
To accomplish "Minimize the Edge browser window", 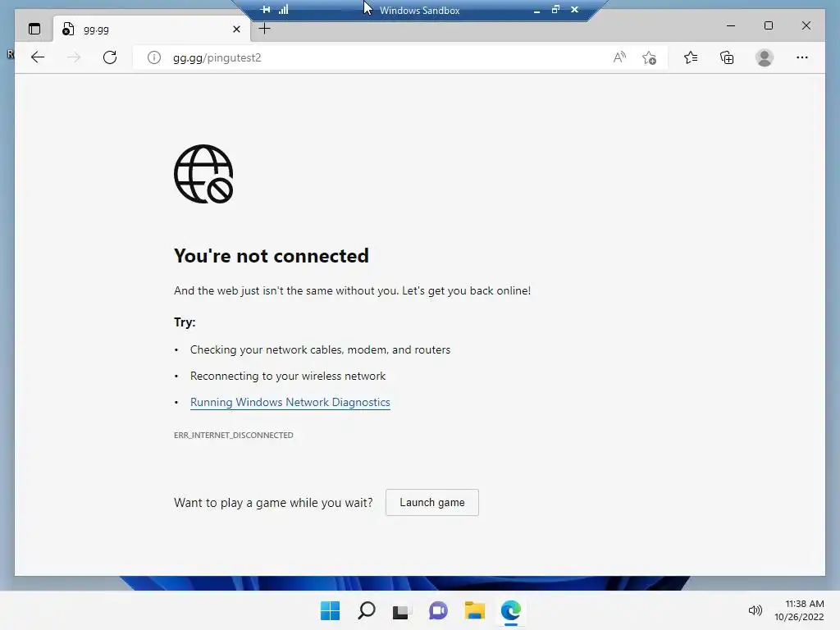I will point(731,25).
